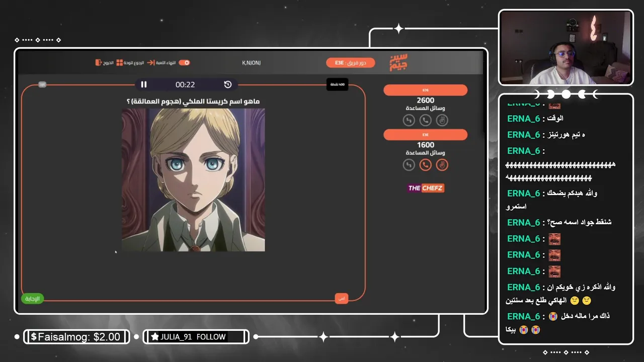Use the swap lifeline of the 2600 team
The height and width of the screenshot is (362, 644).
(x=409, y=120)
